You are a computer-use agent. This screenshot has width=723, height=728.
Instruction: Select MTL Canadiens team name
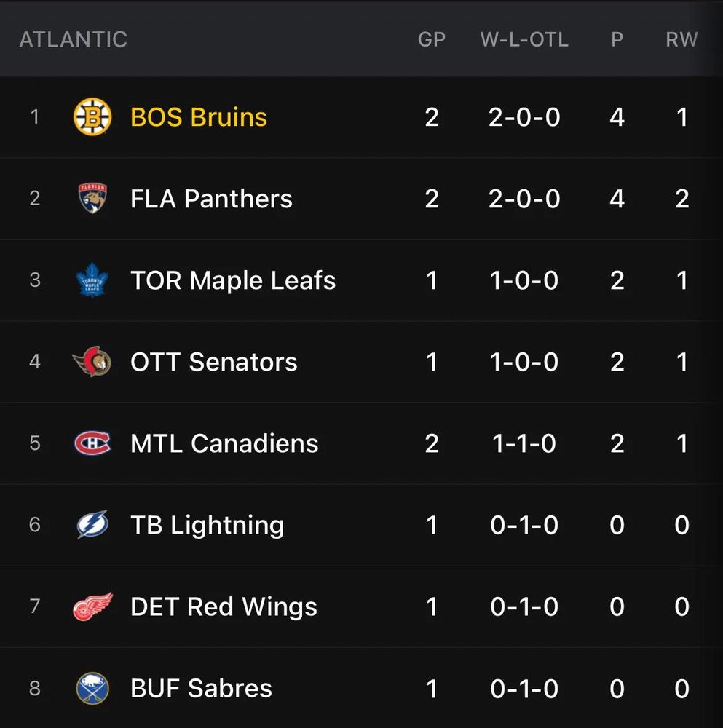point(224,443)
